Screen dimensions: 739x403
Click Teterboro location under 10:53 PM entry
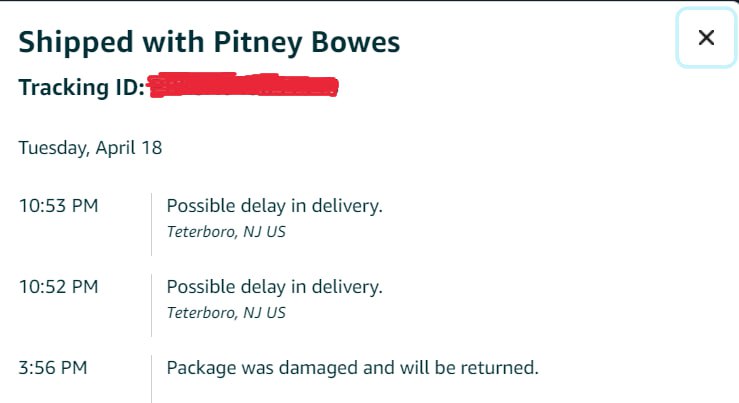click(x=225, y=232)
